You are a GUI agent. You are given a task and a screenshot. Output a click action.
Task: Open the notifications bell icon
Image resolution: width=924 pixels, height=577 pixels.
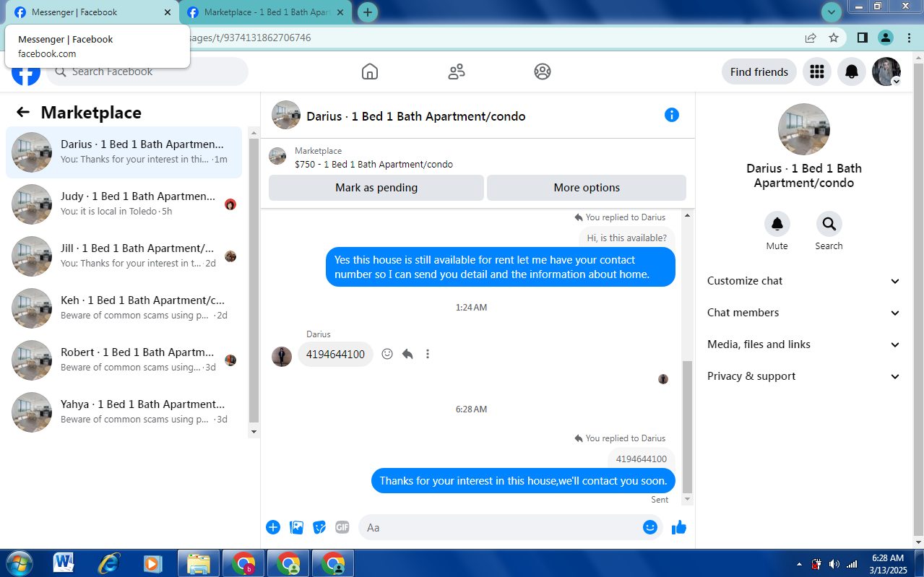852,71
